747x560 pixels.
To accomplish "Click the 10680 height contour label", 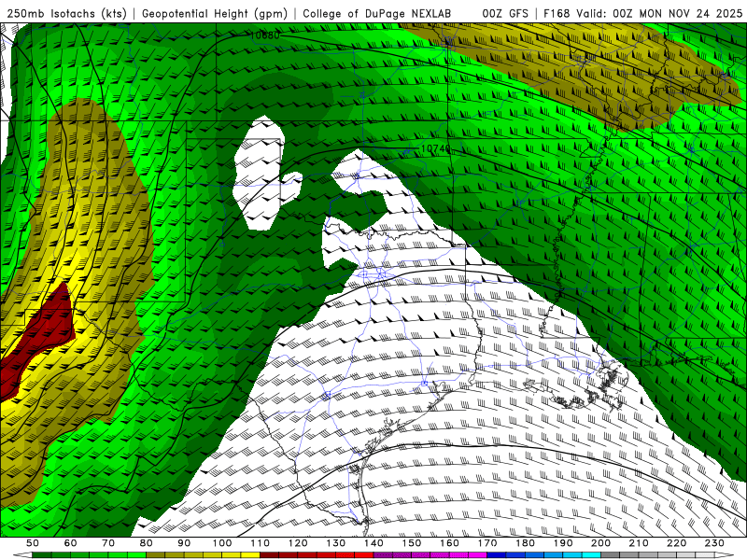I will click(265, 35).
